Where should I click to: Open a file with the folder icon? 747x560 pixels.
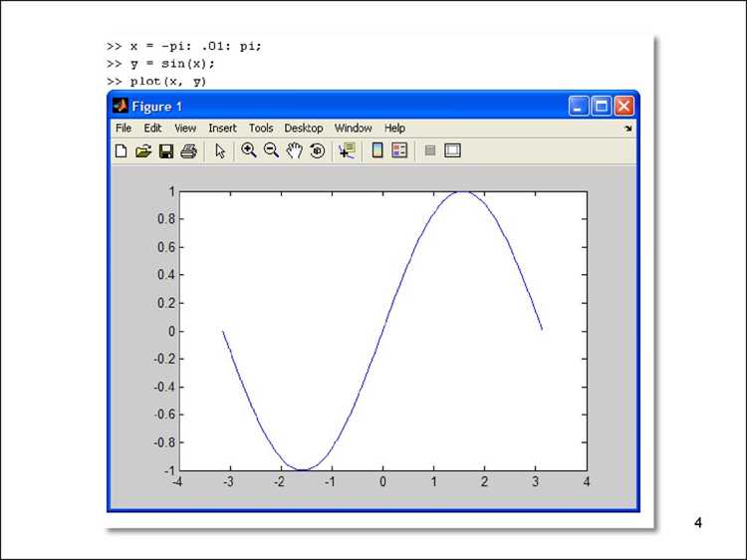(x=142, y=151)
